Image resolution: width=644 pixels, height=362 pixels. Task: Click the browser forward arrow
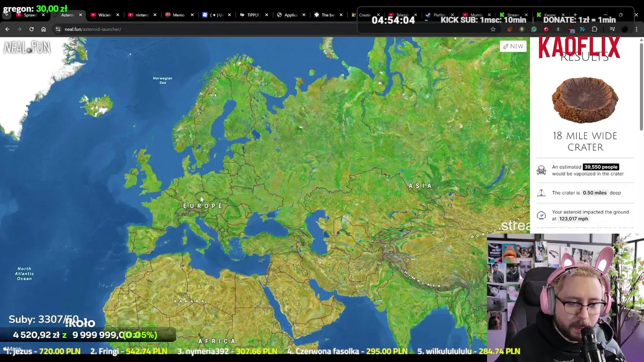[19, 29]
